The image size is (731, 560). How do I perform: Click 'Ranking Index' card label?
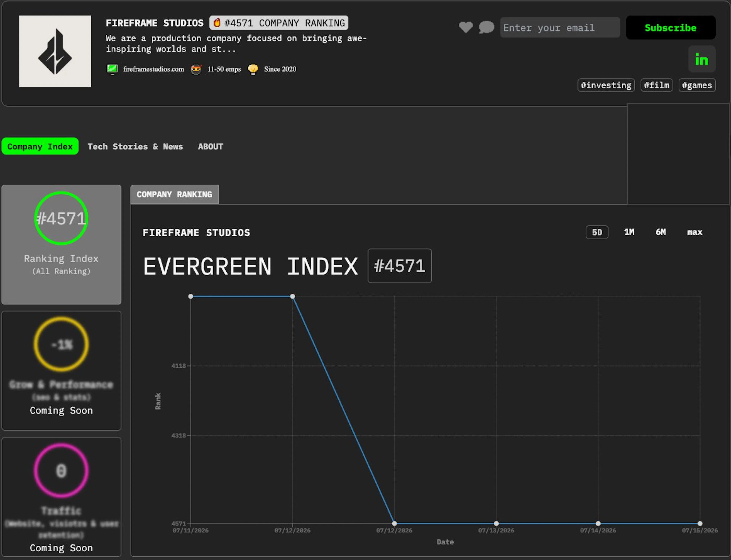coord(61,259)
